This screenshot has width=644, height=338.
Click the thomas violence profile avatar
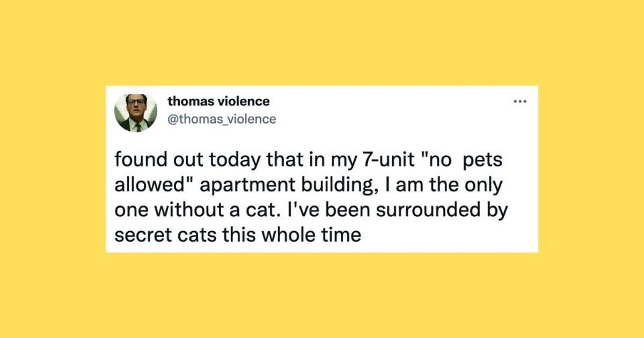136,113
